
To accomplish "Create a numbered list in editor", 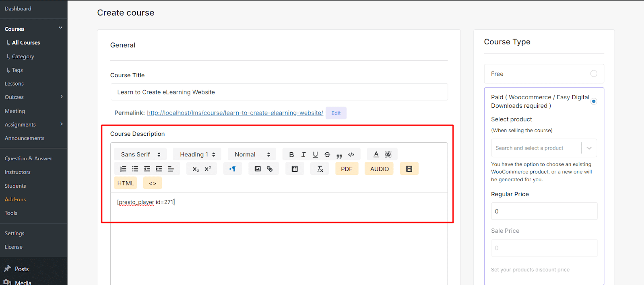I will pyautogui.click(x=123, y=169).
